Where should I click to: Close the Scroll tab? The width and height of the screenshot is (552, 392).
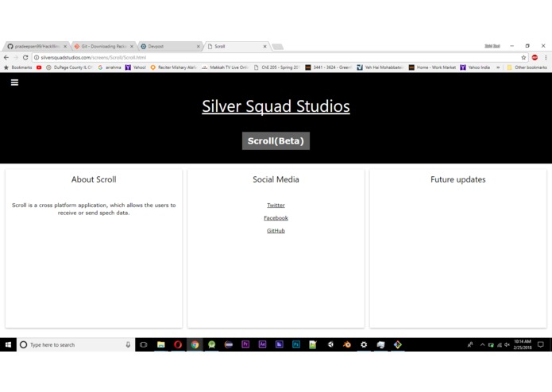264,46
